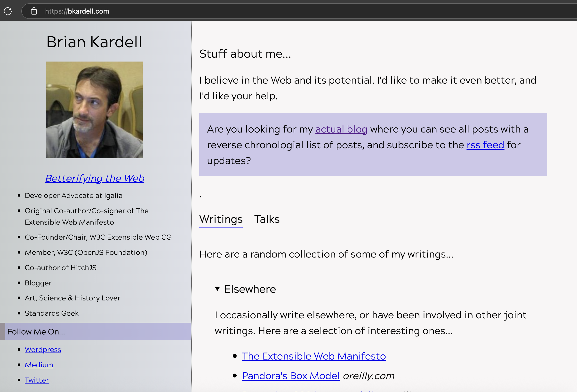Click the Brian Kardell page title
The height and width of the screenshot is (392, 577).
tap(94, 42)
